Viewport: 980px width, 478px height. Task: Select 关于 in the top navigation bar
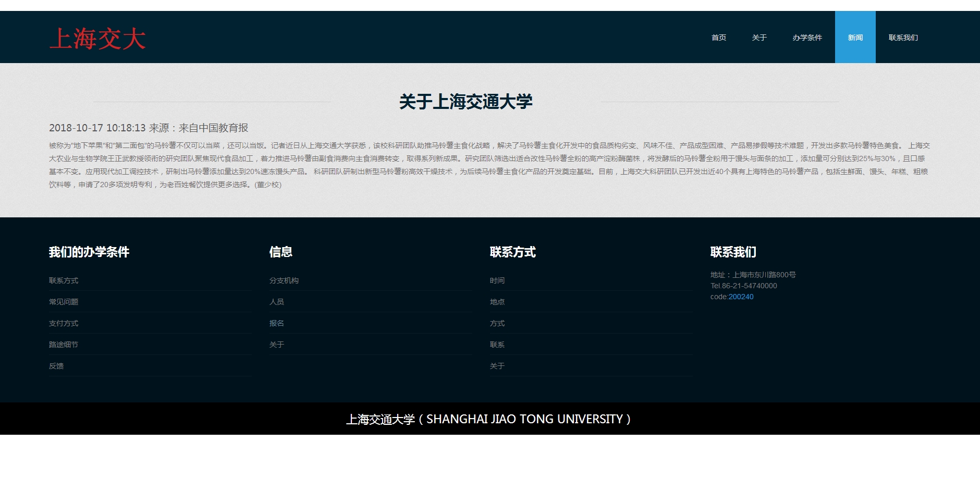759,38
